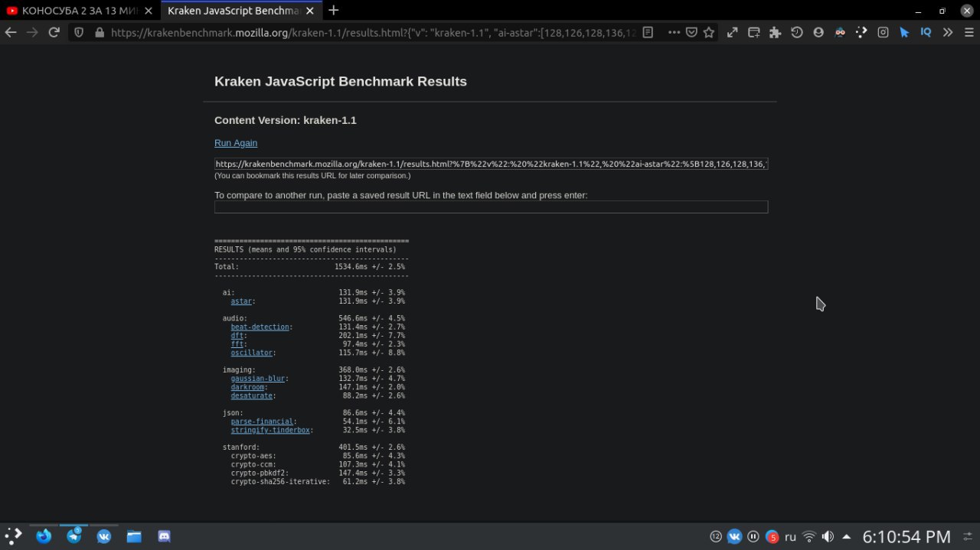Click the red-glasses extension icon

(x=840, y=33)
